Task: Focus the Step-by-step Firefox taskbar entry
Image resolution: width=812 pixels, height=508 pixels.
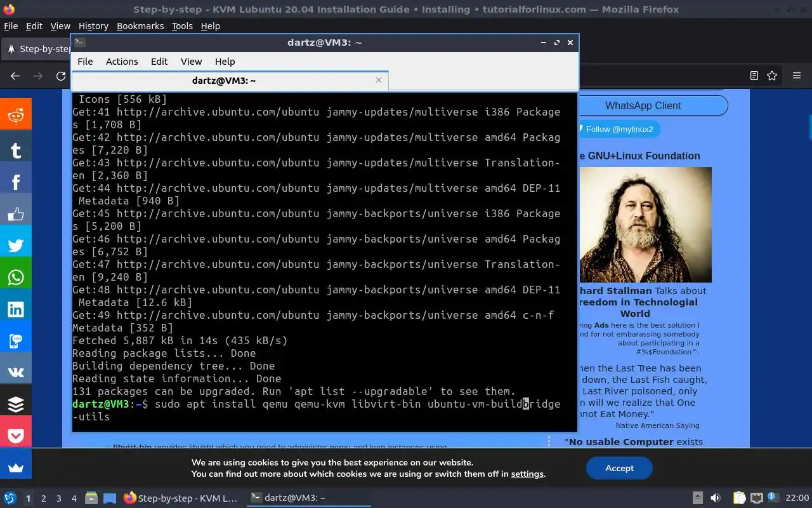Action: coord(181,498)
